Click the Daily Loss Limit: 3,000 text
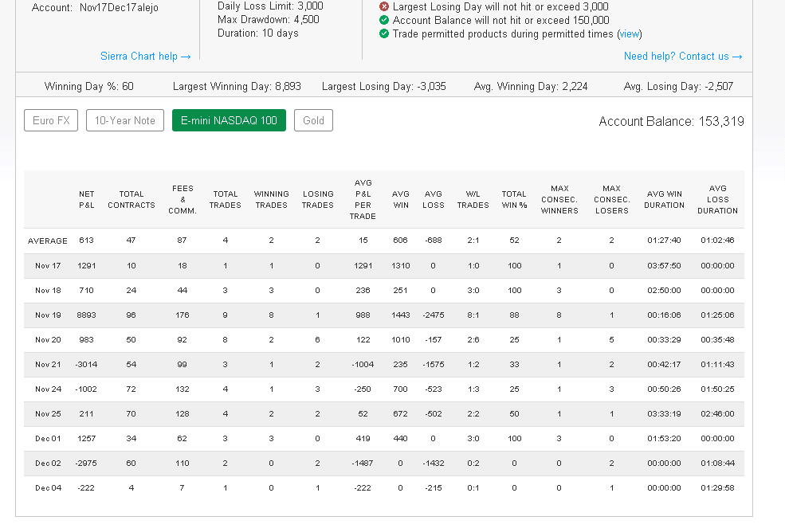The width and height of the screenshot is (785, 532). (270, 6)
